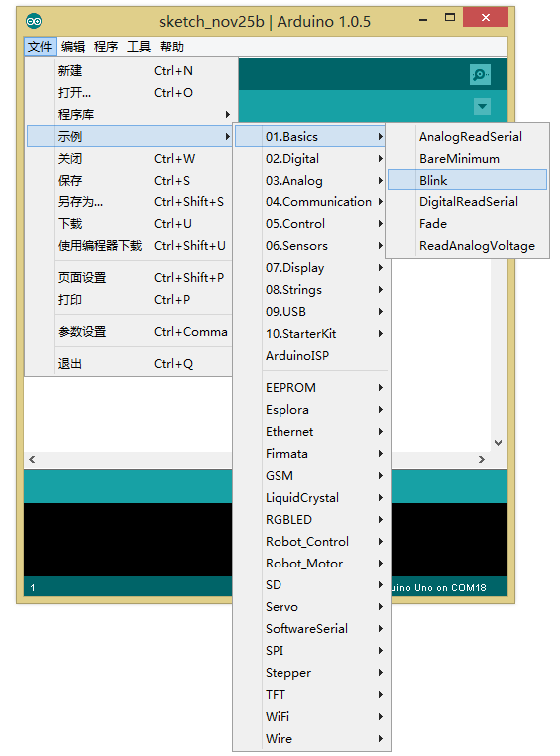Select 使用编程器下载 menu entry
The height and width of the screenshot is (756, 560).
click(129, 246)
